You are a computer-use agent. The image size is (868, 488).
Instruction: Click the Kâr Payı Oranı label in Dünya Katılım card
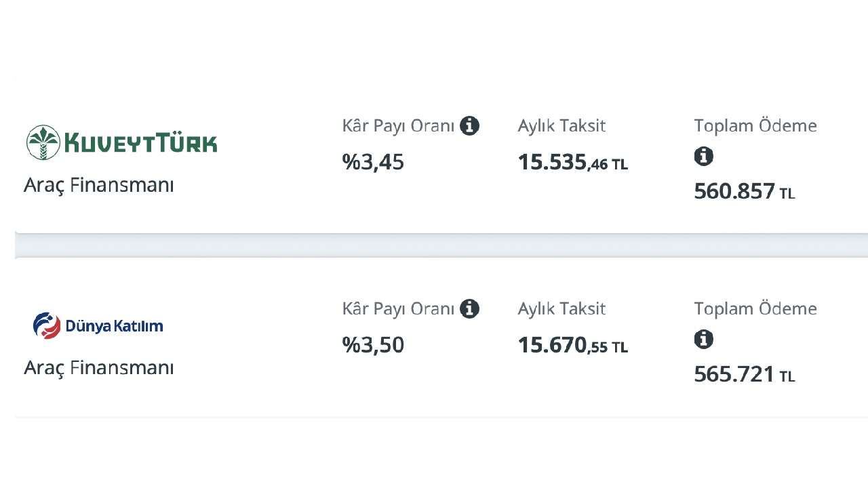398,309
